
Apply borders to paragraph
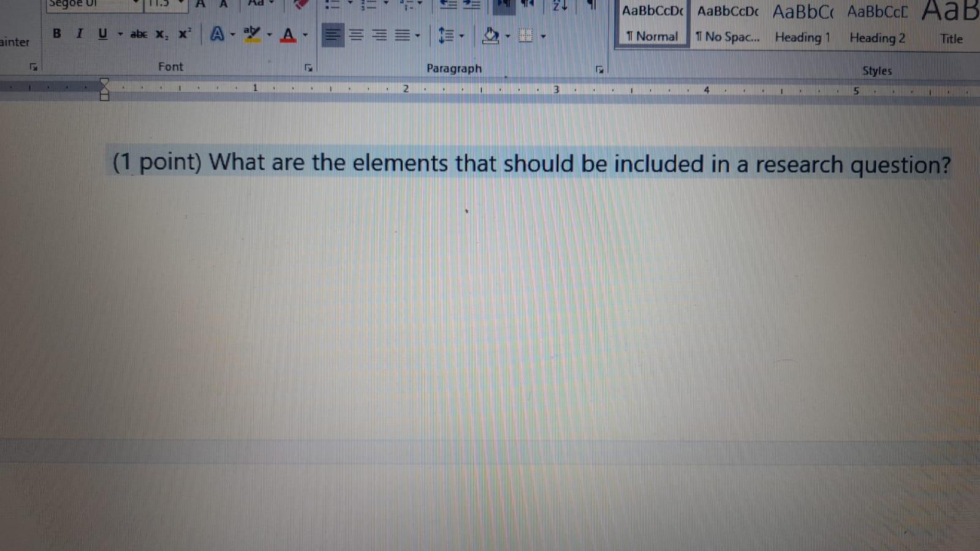point(526,36)
